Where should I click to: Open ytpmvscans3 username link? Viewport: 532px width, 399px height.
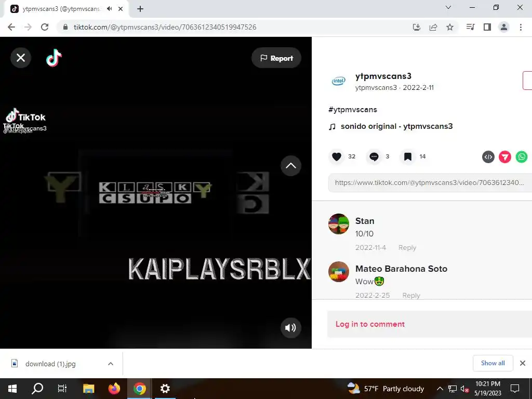383,76
